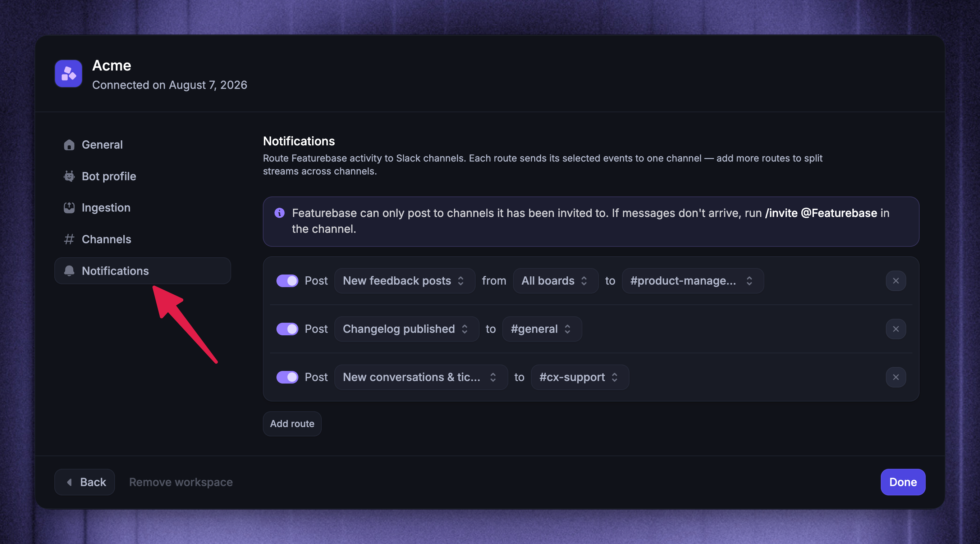This screenshot has width=980, height=544.
Task: Switch to the Ingestion section
Action: tap(143, 208)
